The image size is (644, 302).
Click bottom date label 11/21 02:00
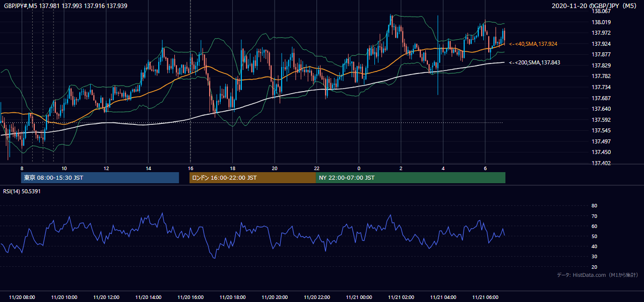point(401,297)
